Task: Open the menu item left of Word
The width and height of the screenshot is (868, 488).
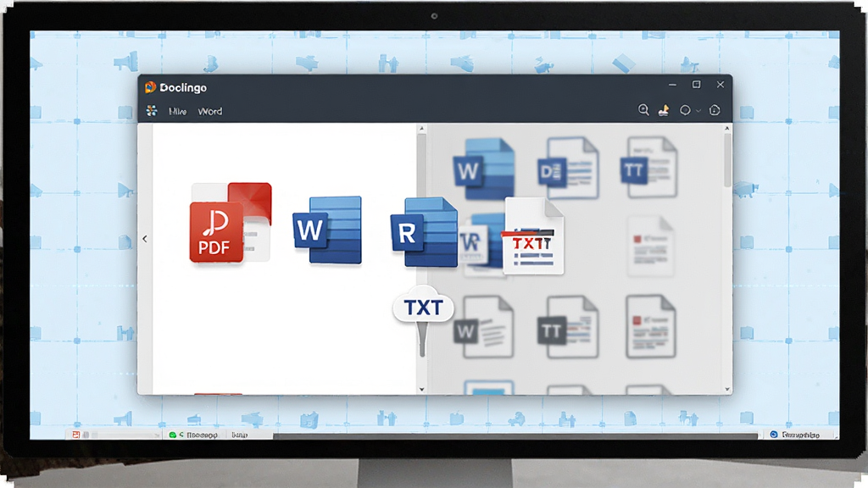Action: tap(178, 111)
